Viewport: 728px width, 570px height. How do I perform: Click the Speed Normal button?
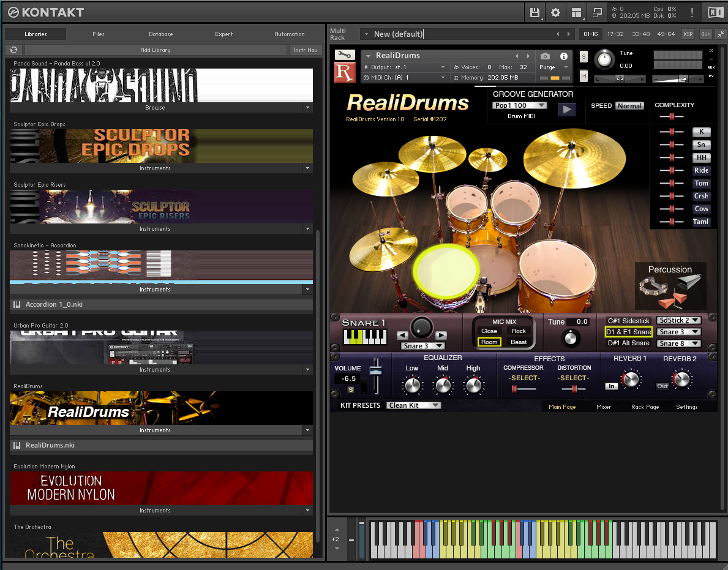point(629,106)
